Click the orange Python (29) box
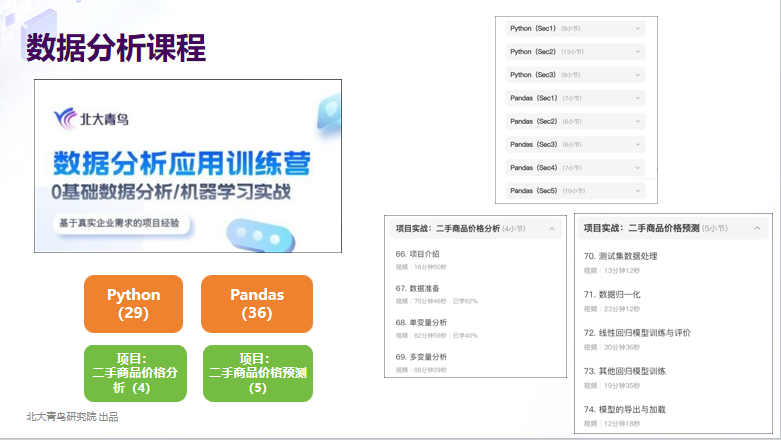Image resolution: width=781 pixels, height=440 pixels. 133,304
